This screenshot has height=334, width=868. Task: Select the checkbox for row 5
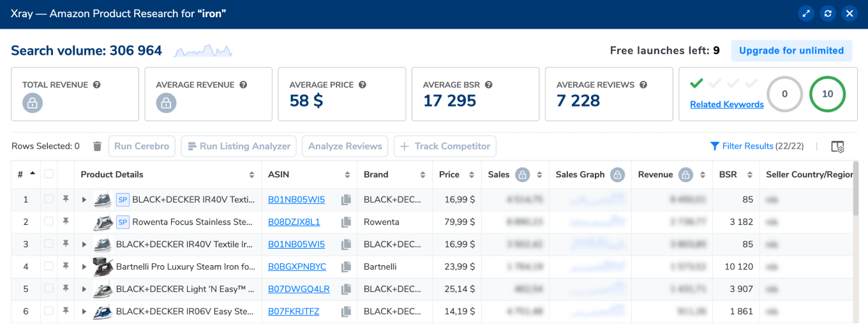(49, 289)
